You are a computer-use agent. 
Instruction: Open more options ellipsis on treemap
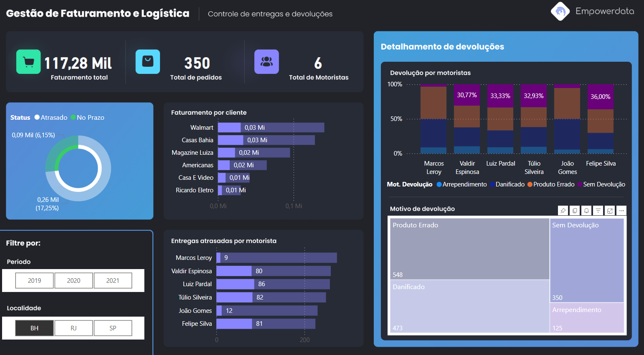coord(621,211)
